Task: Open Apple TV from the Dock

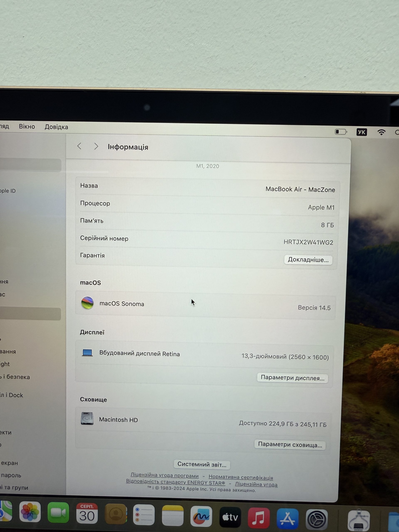Action: [230, 517]
